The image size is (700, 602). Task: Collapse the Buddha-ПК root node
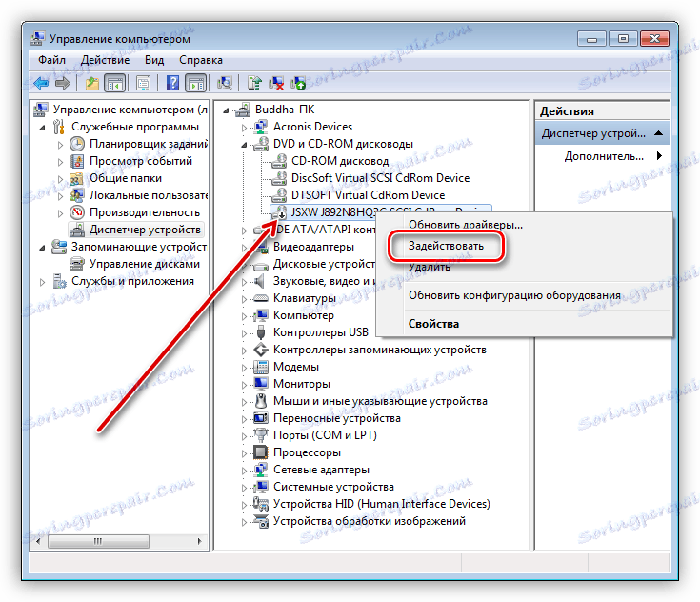[226, 110]
